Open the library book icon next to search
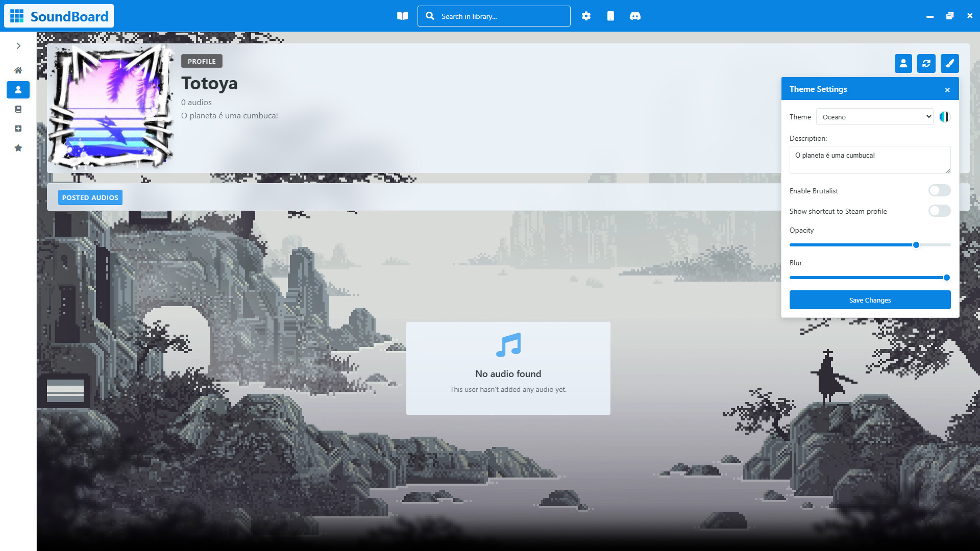 [402, 16]
